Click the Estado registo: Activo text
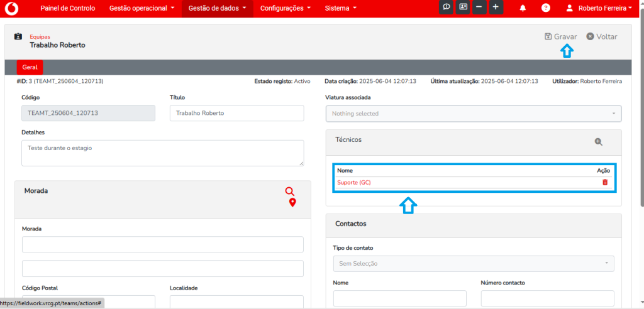This screenshot has height=309, width=644. coord(282,81)
